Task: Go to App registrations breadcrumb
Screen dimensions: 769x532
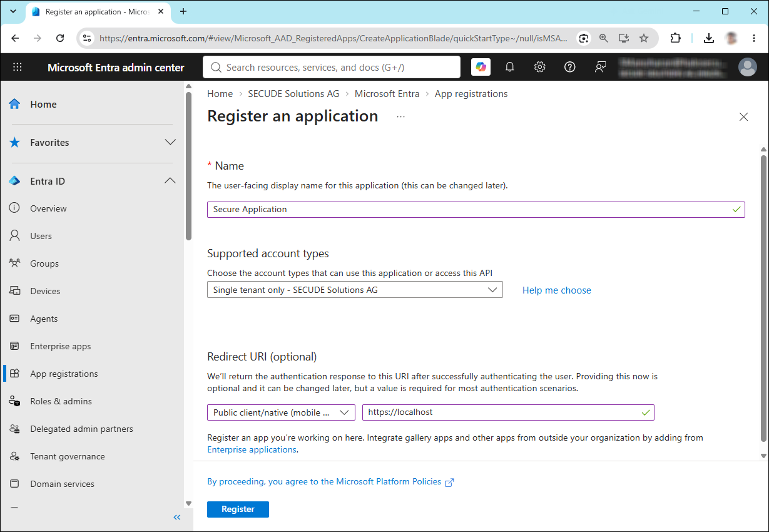Action: click(471, 94)
